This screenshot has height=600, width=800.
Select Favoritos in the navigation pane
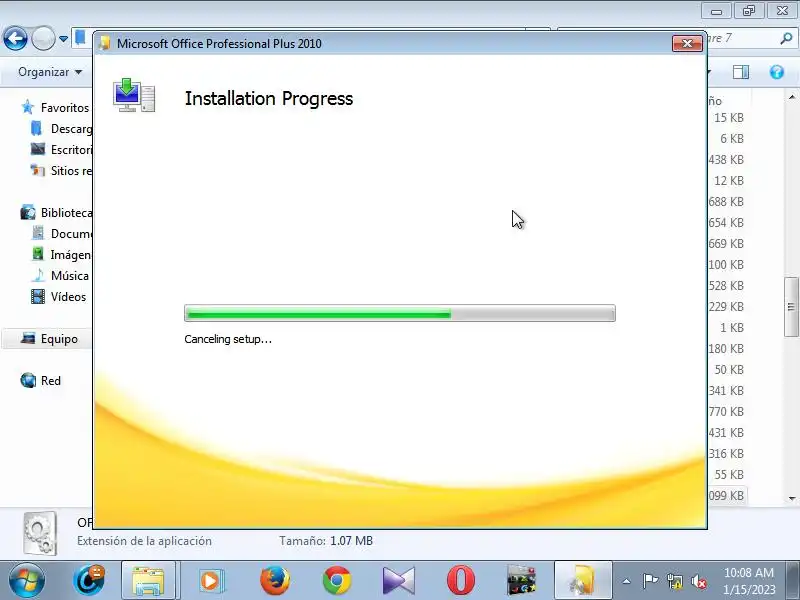[x=64, y=108]
